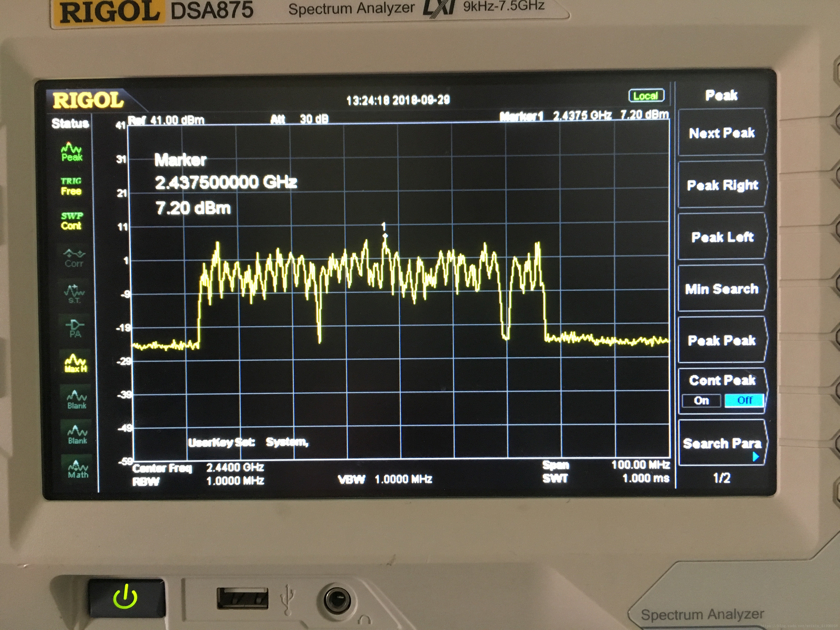Click the Span 100.00 MHz value

pos(641,465)
